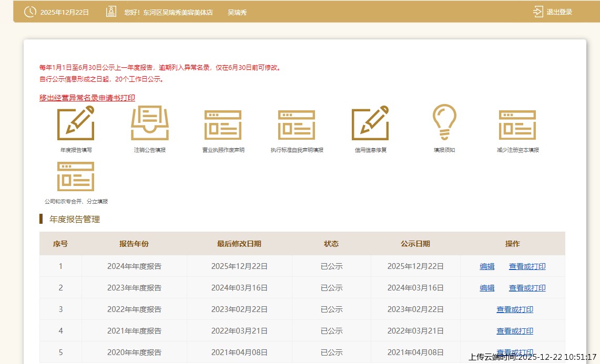The height and width of the screenshot is (364, 600).
Task: View or print the 2024 annual report
Action: tap(527, 266)
